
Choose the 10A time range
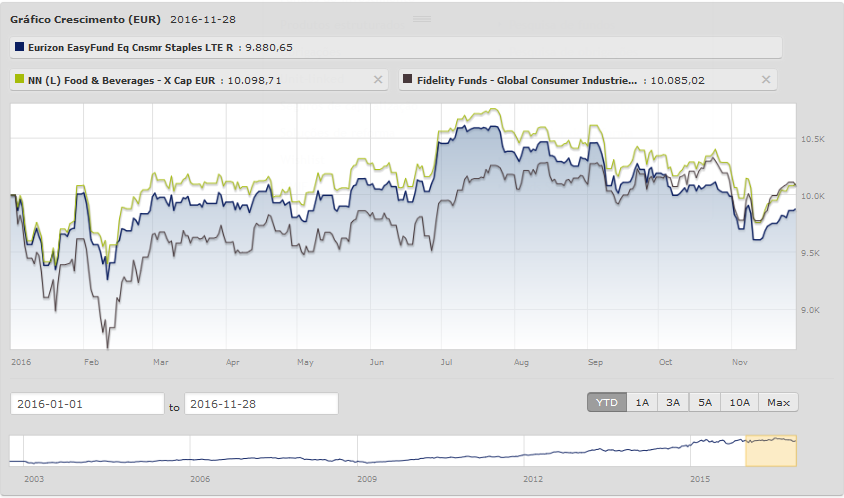[x=739, y=402]
